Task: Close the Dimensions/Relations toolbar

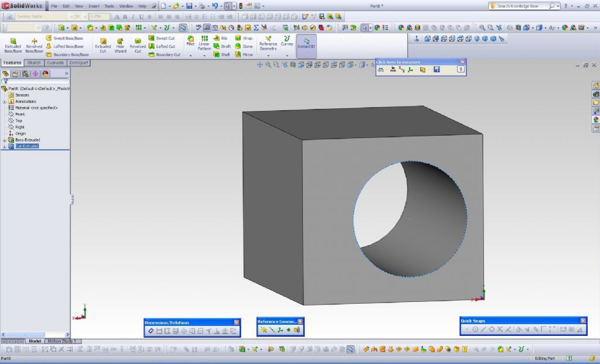Action: coord(237,322)
